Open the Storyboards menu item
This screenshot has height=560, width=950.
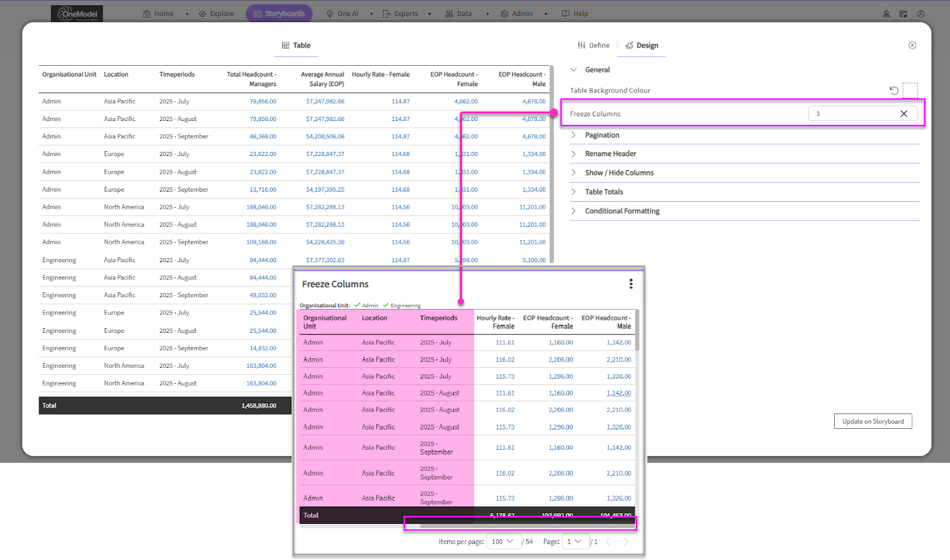[x=279, y=14]
